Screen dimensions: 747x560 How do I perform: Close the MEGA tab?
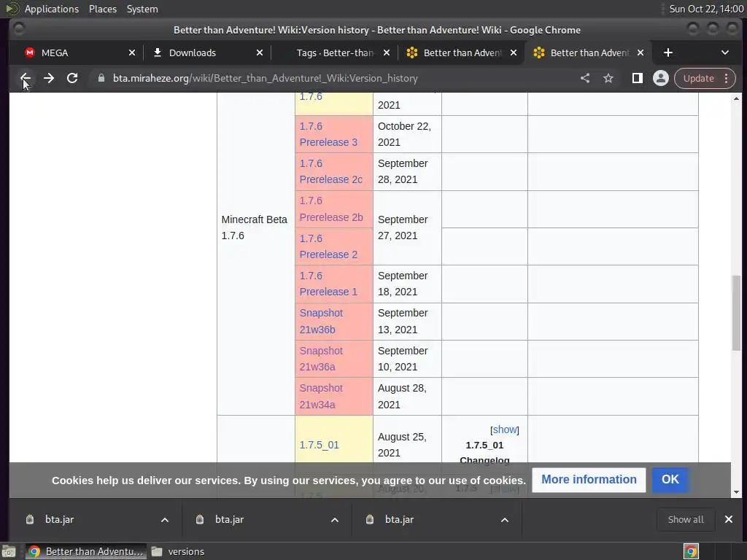(132, 52)
